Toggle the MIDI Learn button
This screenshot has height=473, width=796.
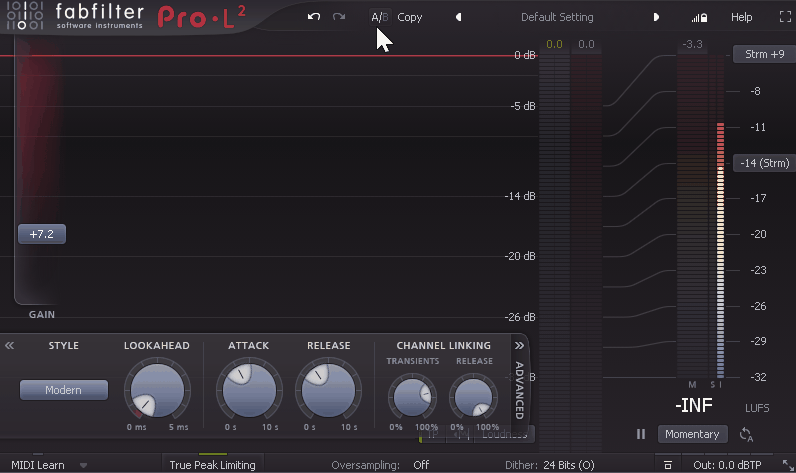(x=38, y=465)
